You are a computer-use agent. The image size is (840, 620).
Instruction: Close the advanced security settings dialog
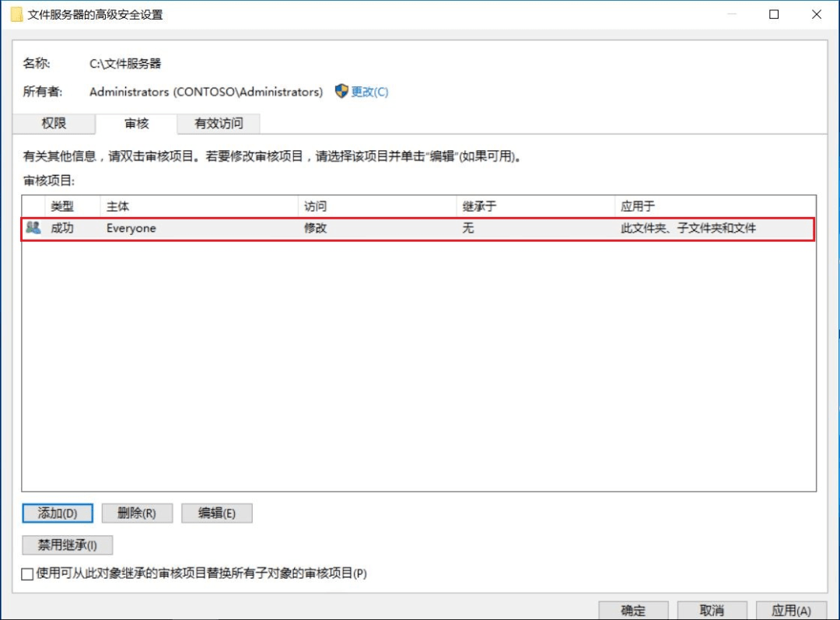(x=817, y=15)
